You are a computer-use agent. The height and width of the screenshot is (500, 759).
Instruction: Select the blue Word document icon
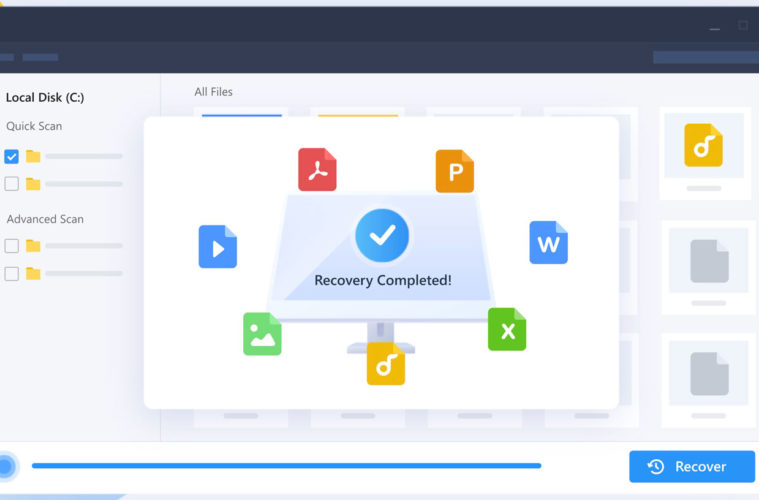tap(548, 243)
